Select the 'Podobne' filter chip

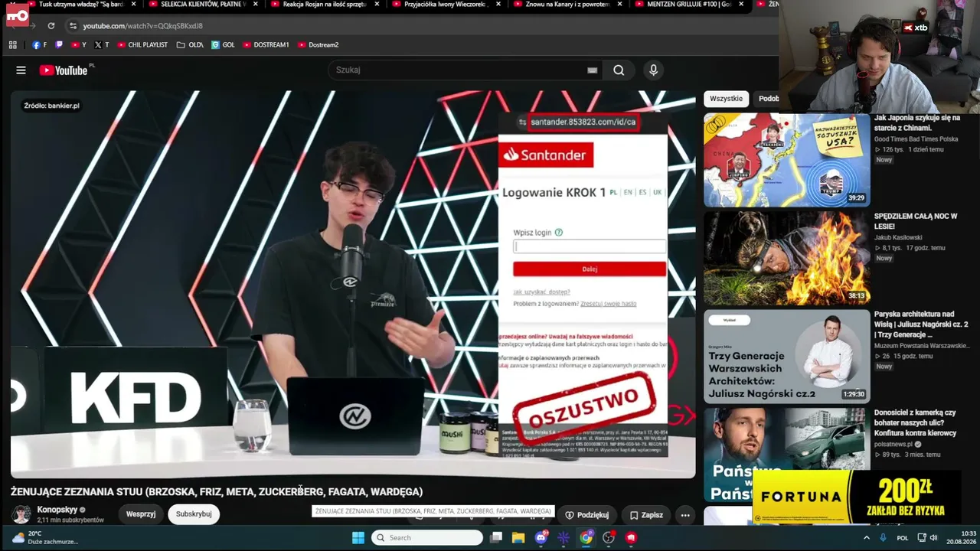tap(767, 99)
